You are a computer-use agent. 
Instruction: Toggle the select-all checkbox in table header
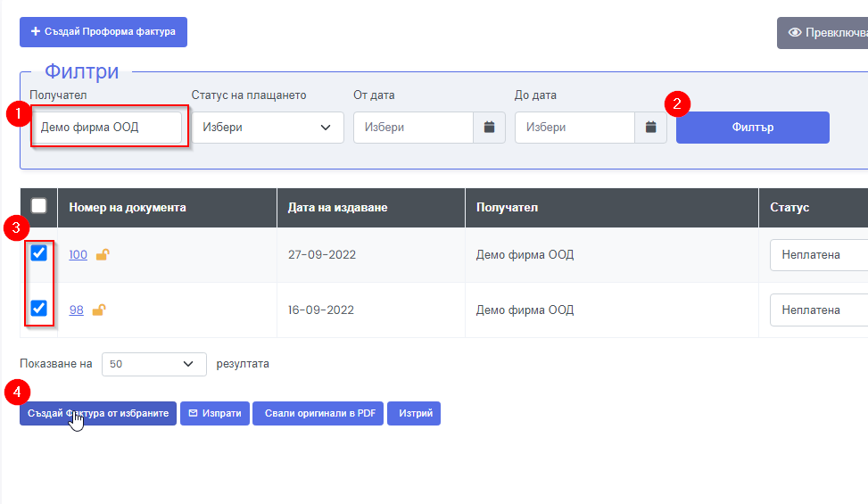[39, 206]
